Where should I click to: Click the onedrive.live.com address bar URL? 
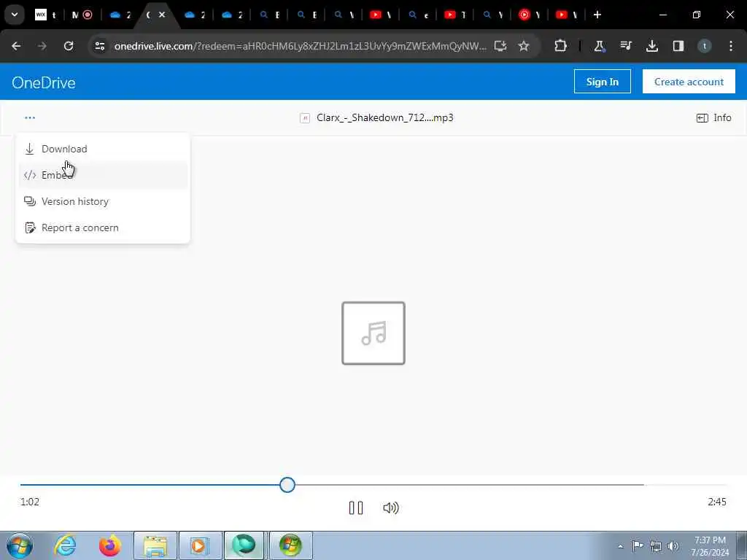click(x=300, y=46)
